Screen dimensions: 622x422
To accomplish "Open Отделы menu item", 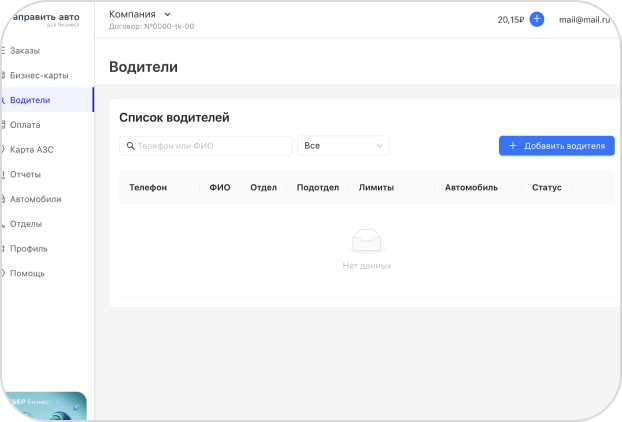I will 26,224.
